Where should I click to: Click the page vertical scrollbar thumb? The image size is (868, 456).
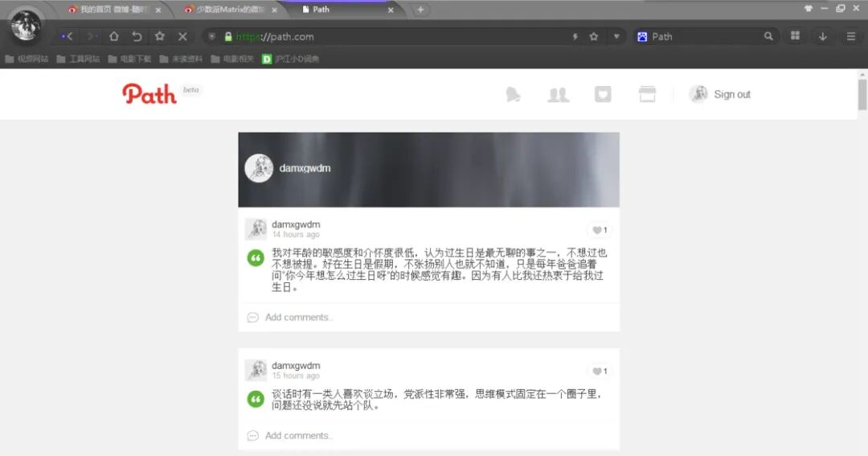[x=862, y=94]
